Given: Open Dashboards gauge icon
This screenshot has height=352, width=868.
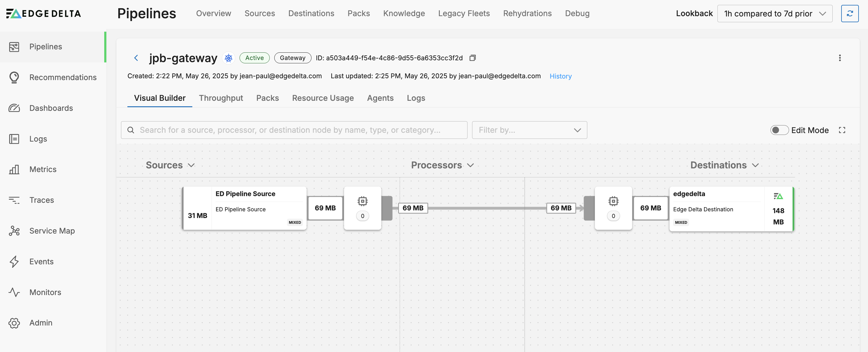Looking at the screenshot, I should pos(14,108).
